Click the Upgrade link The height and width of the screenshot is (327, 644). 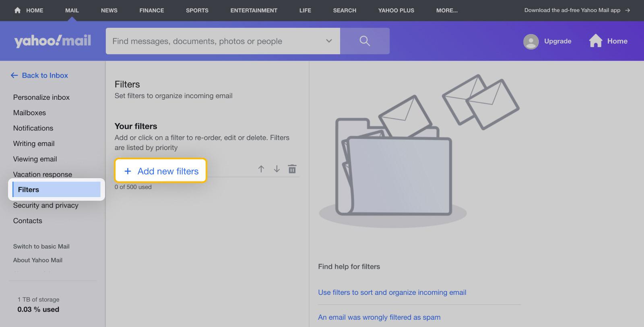(557, 41)
